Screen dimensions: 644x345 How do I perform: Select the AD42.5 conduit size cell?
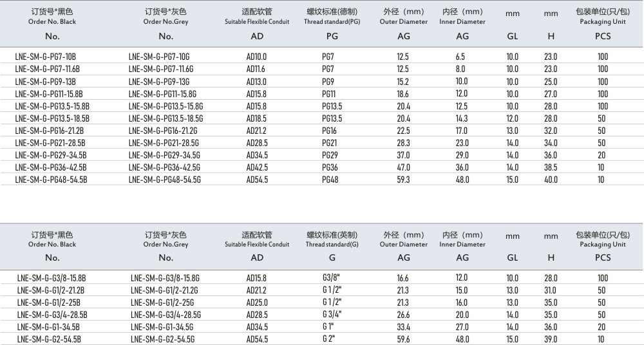tap(257, 167)
